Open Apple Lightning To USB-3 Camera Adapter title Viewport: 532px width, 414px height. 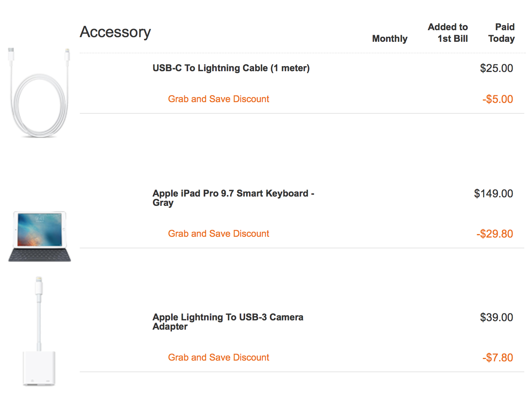[228, 322]
